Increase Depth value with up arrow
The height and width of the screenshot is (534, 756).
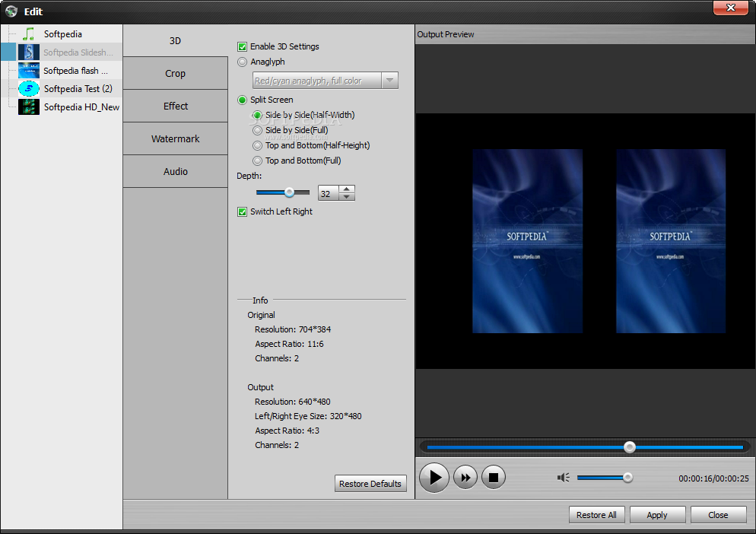pyautogui.click(x=347, y=189)
